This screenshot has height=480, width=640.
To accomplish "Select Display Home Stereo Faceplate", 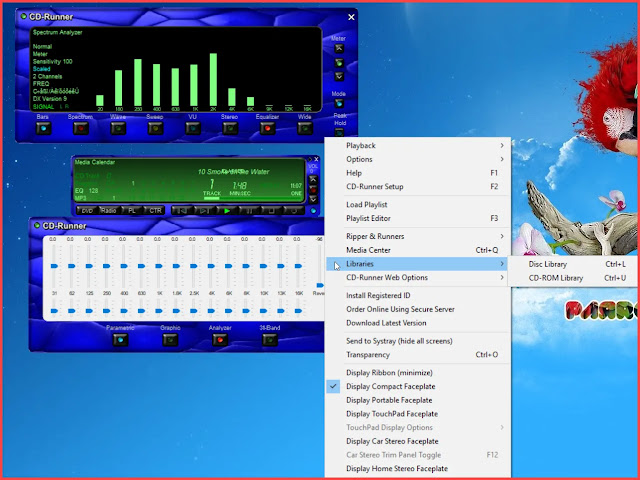I will pos(418,469).
